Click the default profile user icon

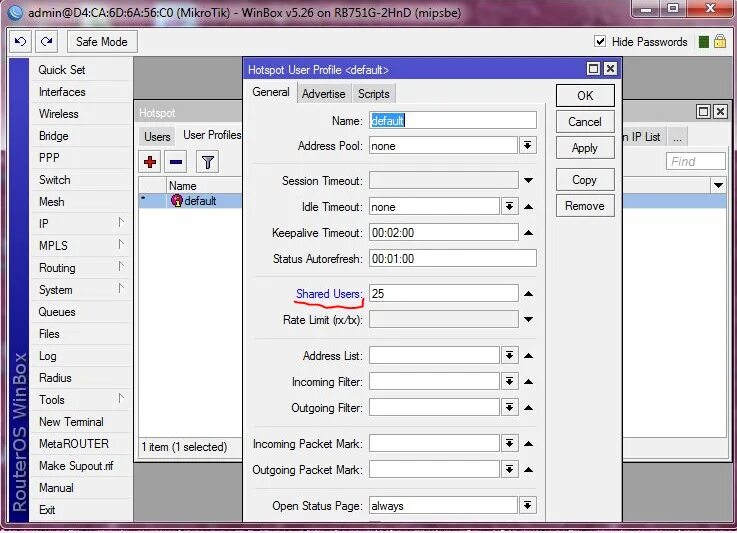(177, 201)
